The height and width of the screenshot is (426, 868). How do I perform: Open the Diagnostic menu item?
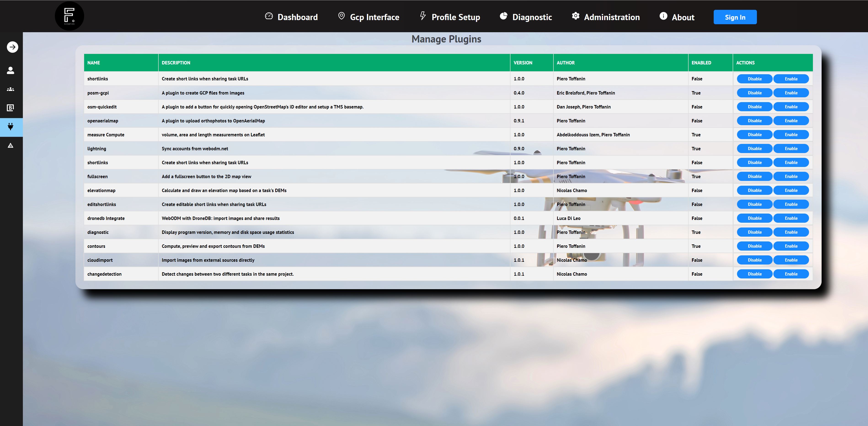tap(532, 17)
